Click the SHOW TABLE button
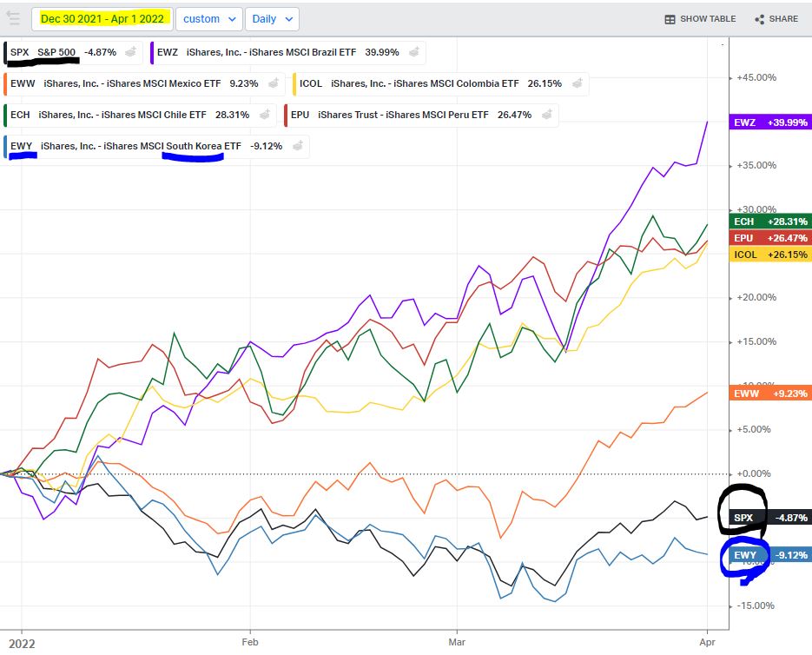 click(699, 18)
